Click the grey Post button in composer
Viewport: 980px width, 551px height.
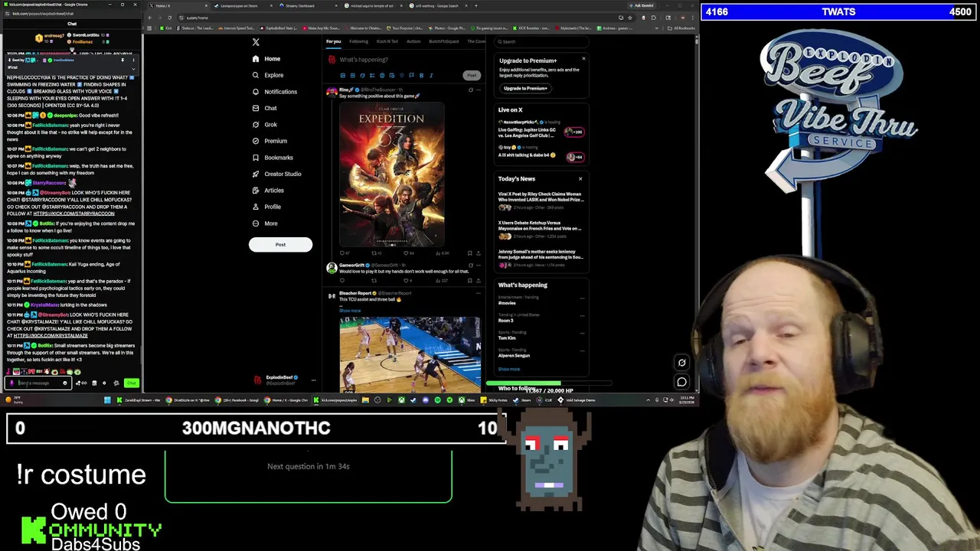[x=472, y=75]
